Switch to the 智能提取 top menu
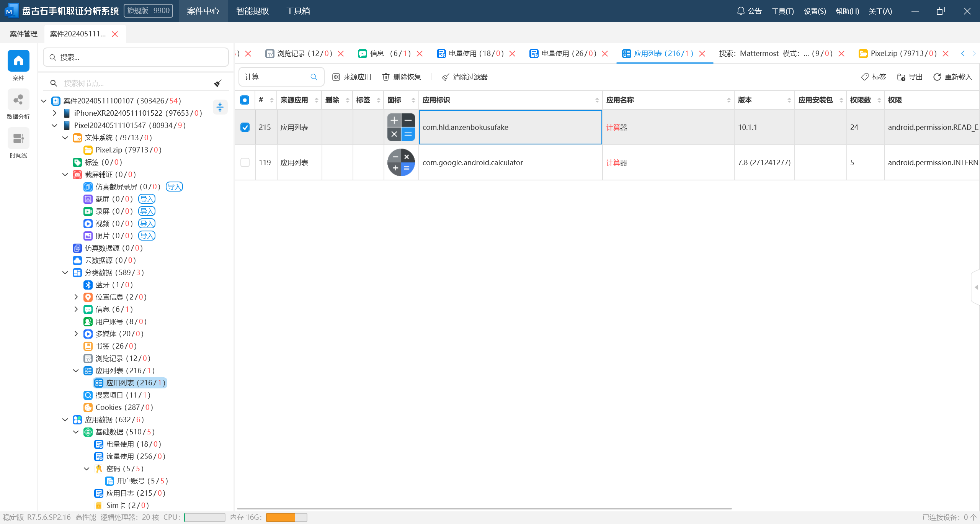Screen dimensions: 980x524 252,11
